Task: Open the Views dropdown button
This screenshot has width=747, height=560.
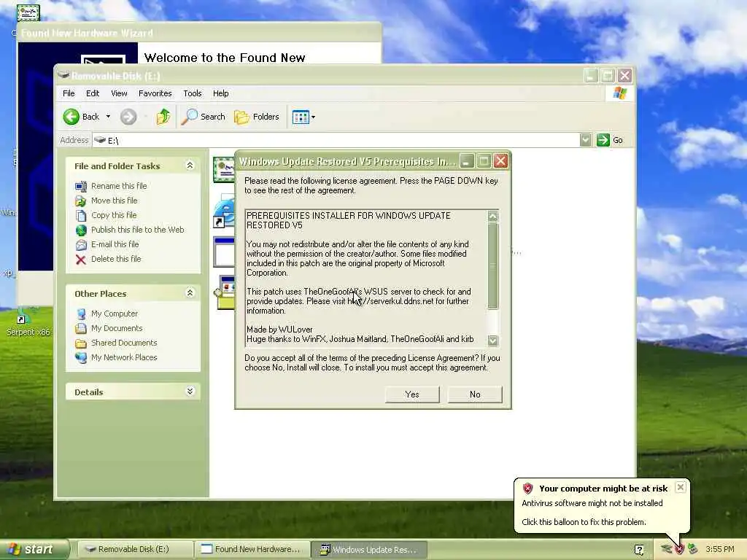Action: tap(303, 117)
